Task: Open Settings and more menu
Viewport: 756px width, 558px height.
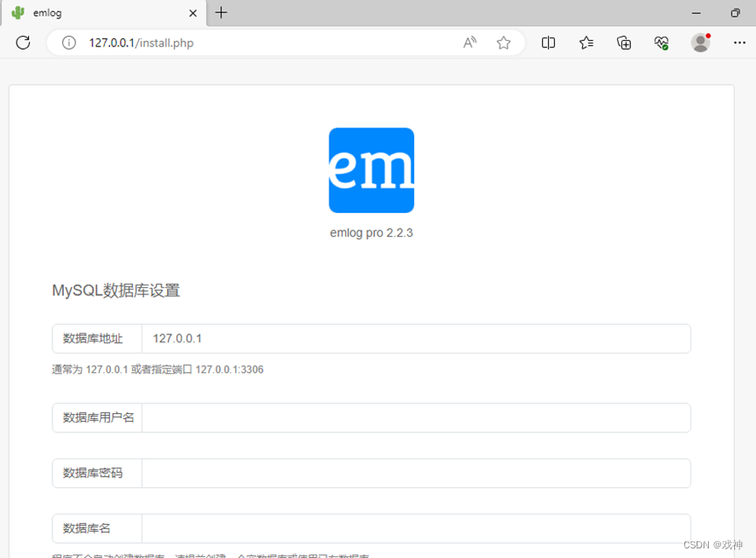Action: coord(739,42)
